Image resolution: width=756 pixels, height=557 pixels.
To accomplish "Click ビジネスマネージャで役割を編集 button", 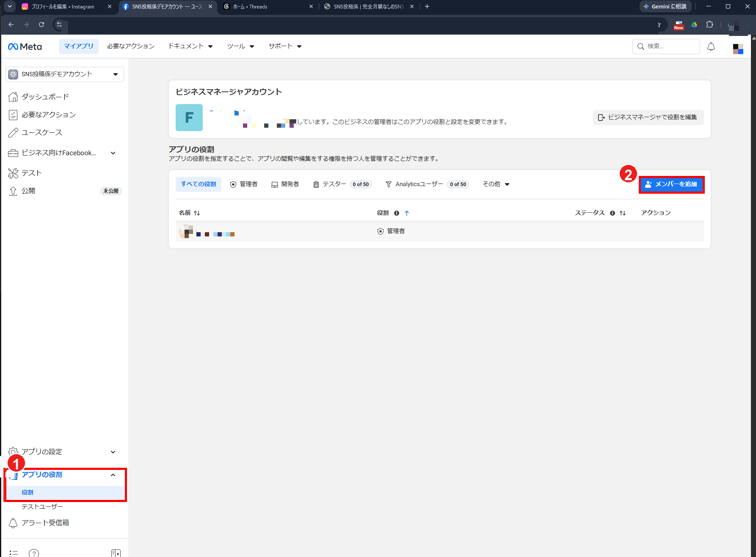I will 648,118.
